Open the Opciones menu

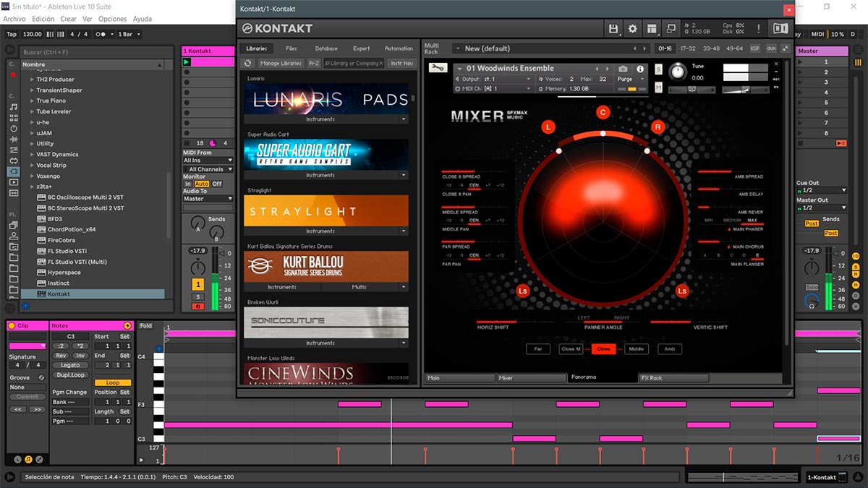pyautogui.click(x=112, y=19)
